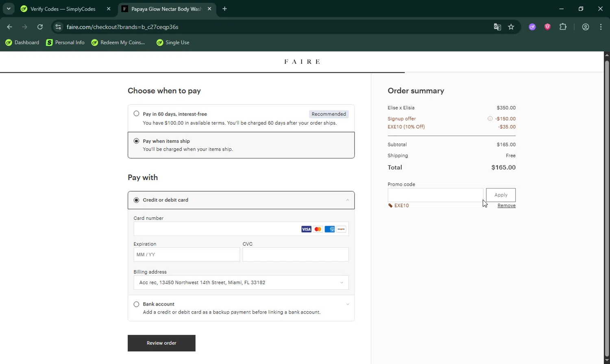The height and width of the screenshot is (364, 610).
Task: Expand the Bank account section chevron
Action: click(x=347, y=304)
